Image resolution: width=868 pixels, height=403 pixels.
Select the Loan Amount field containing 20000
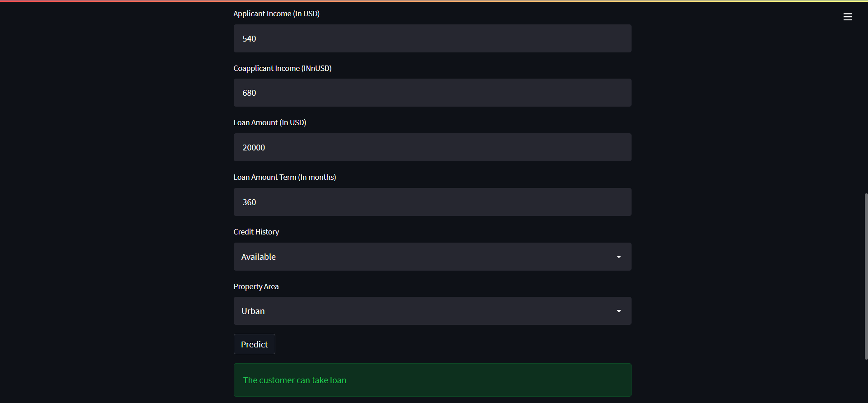[x=432, y=147]
